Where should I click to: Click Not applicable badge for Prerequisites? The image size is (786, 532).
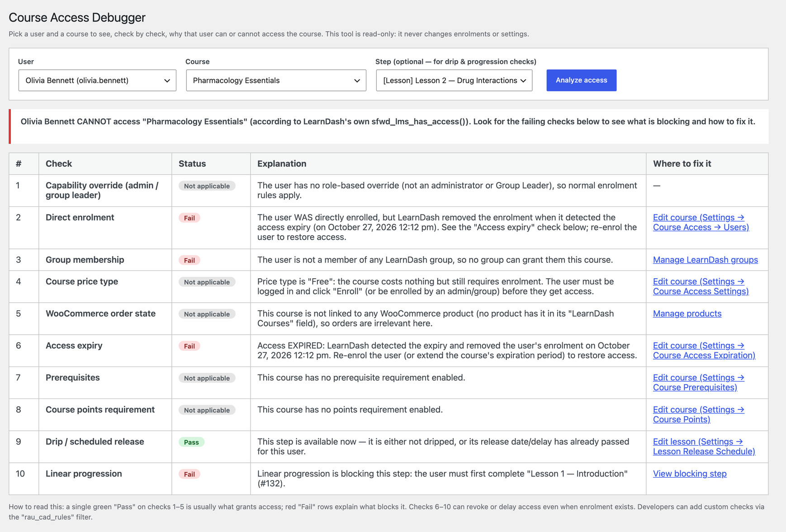tap(207, 378)
